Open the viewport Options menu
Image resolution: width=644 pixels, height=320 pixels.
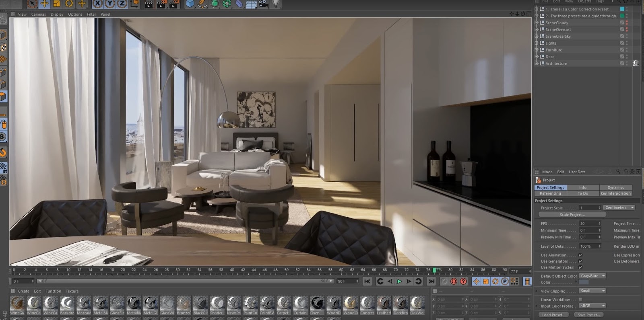(75, 14)
